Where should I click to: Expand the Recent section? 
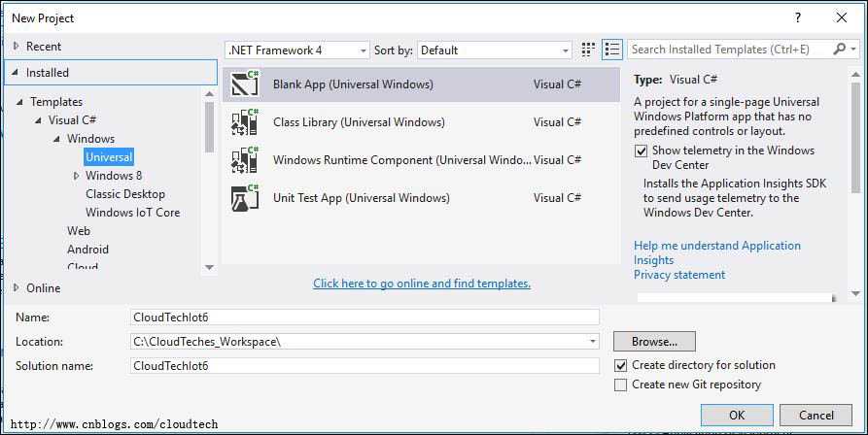click(x=17, y=47)
